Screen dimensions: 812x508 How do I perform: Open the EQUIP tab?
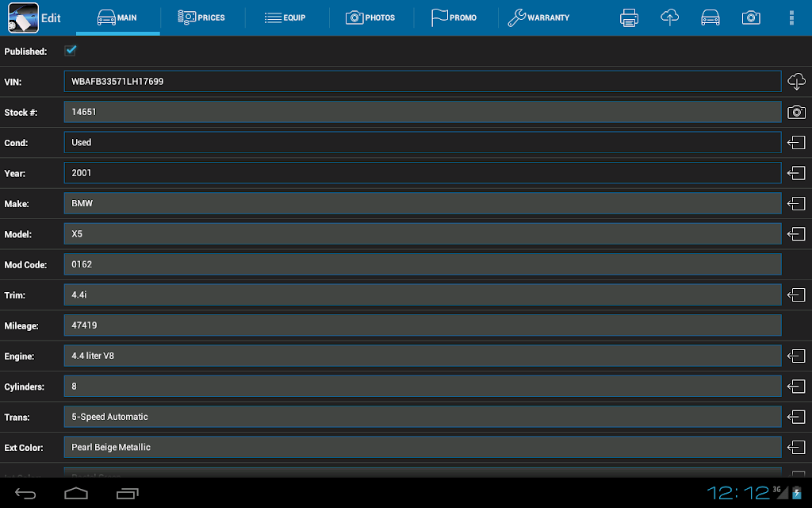tap(285, 17)
